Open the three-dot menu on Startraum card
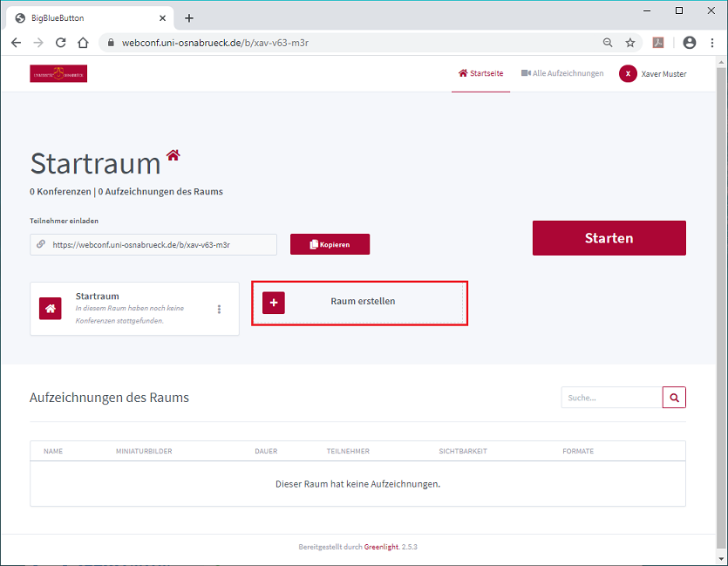The width and height of the screenshot is (728, 566). pyautogui.click(x=219, y=310)
